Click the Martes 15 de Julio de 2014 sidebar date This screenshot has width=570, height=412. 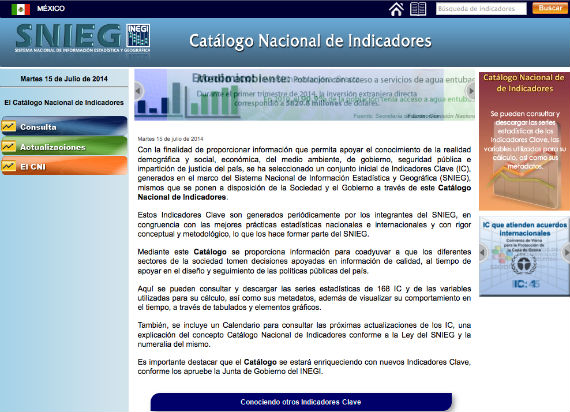click(x=64, y=79)
